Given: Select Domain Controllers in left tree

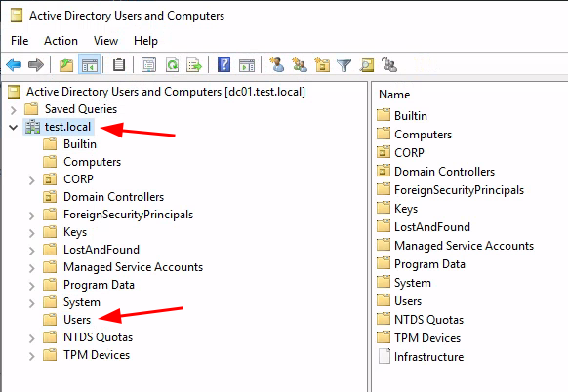Looking at the screenshot, I should click(114, 197).
